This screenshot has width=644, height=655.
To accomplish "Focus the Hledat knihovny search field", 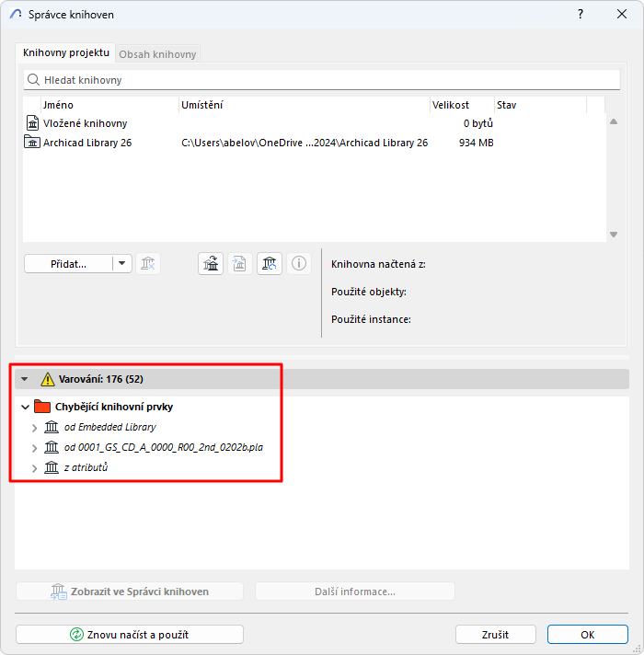I will [322, 80].
